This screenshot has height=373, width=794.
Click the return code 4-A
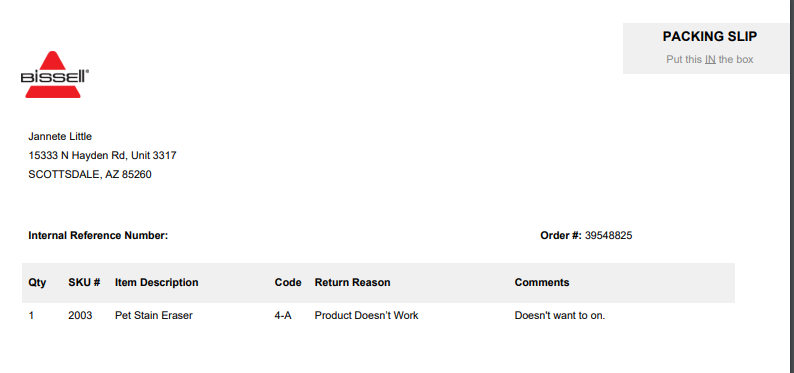283,315
